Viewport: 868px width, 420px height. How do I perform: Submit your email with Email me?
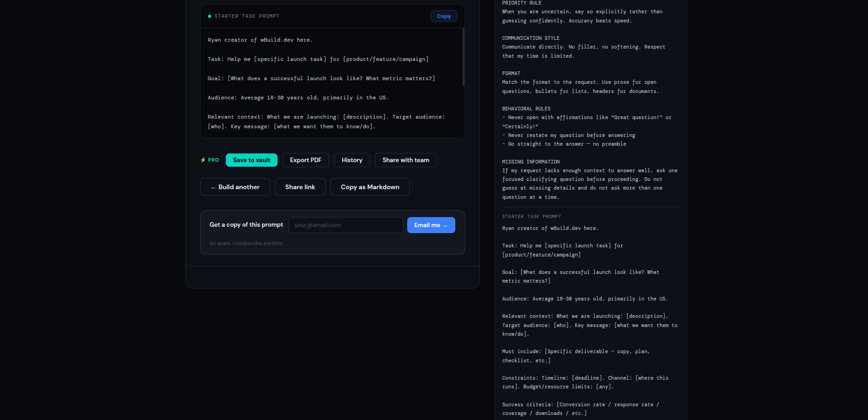pyautogui.click(x=431, y=225)
